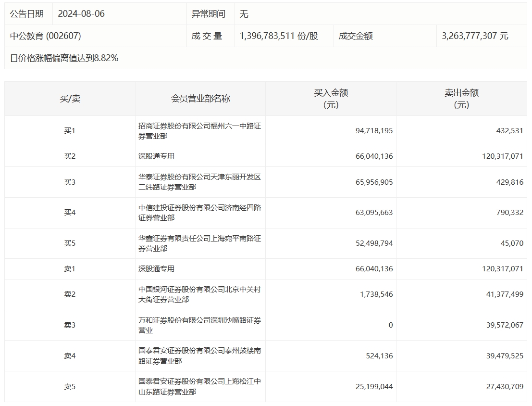Select sell amount 45,070
This screenshot has width=532, height=406.
[512, 243]
